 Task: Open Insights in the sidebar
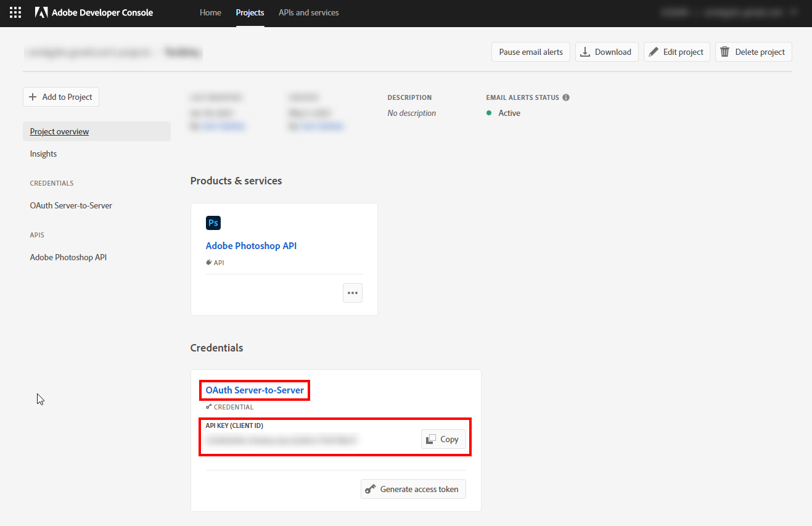click(43, 154)
